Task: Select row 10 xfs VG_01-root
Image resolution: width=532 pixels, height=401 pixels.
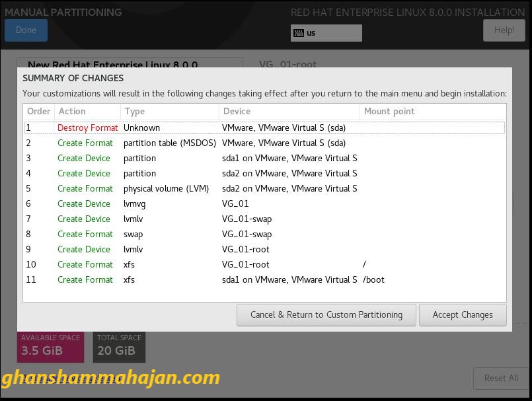Action: pos(264,265)
